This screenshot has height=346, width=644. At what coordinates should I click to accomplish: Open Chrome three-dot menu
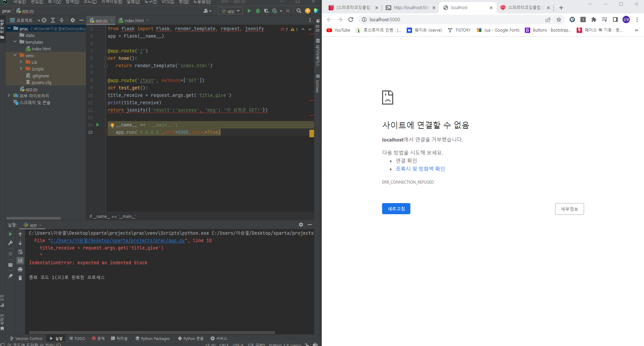click(637, 20)
